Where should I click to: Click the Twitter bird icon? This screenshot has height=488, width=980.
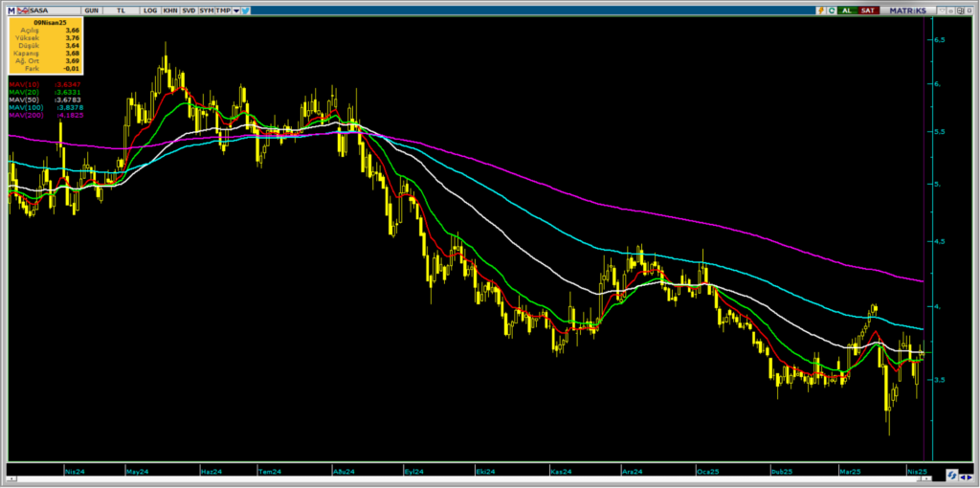click(x=246, y=10)
